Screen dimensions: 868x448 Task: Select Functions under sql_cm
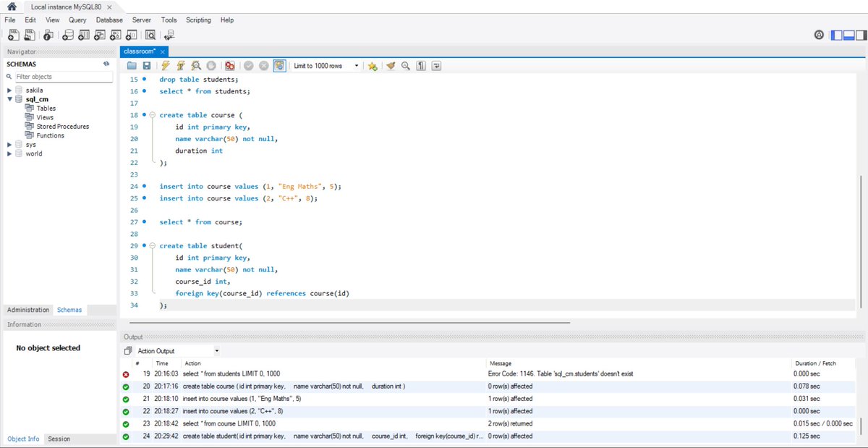pyautogui.click(x=50, y=135)
